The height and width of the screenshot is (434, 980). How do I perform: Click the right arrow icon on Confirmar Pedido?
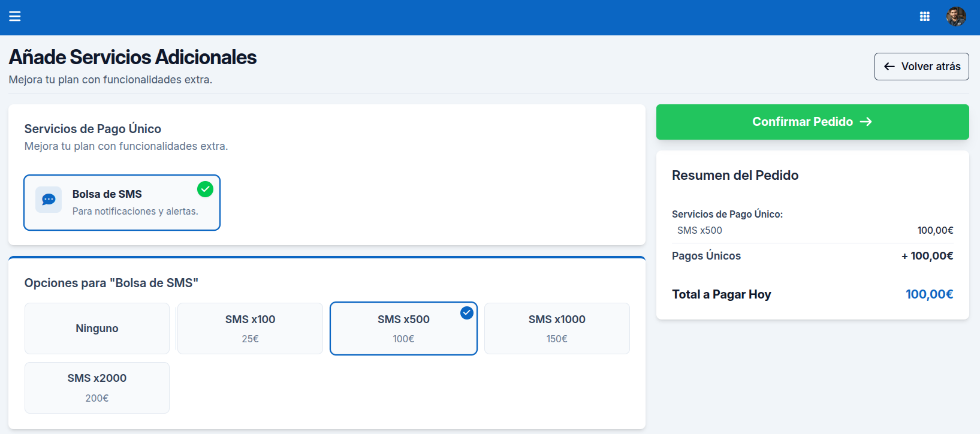click(866, 122)
